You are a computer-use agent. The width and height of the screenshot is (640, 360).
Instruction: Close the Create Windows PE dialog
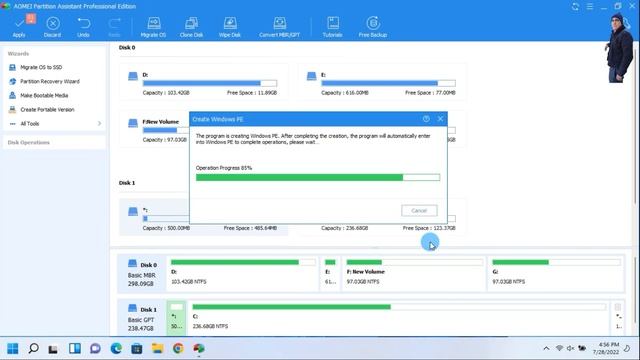coord(440,119)
